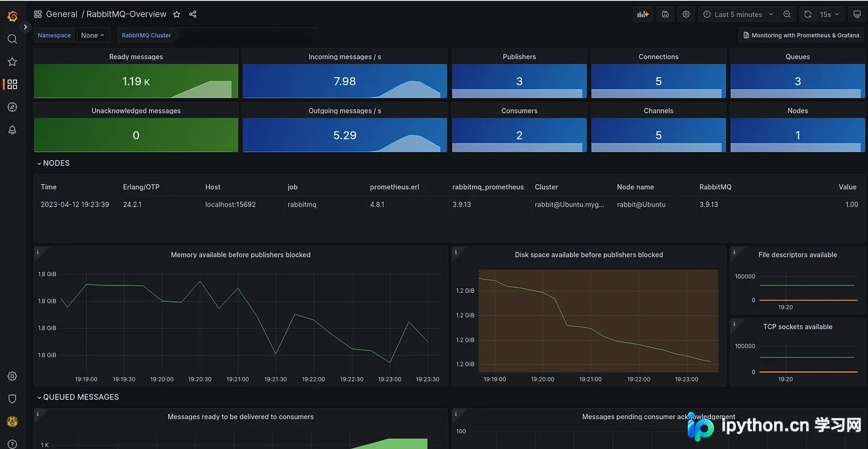Click the user avatar in sidebar
The image size is (868, 449).
pos(12,422)
